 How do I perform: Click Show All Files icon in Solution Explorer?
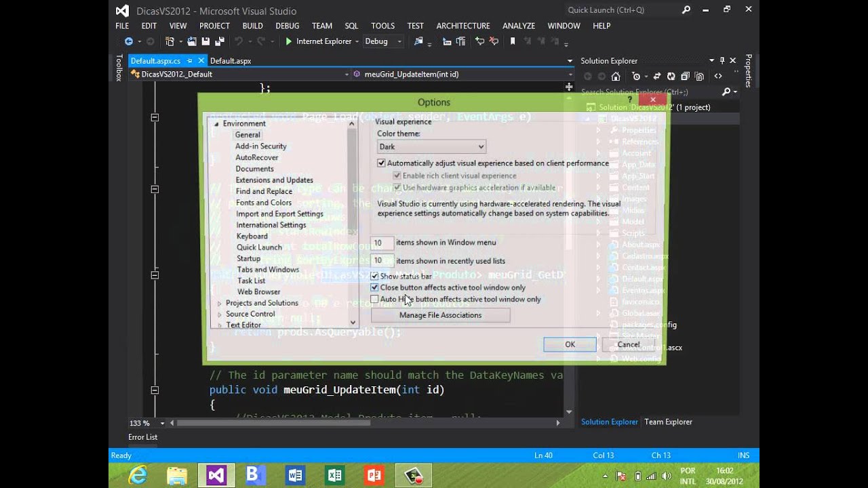coord(699,77)
